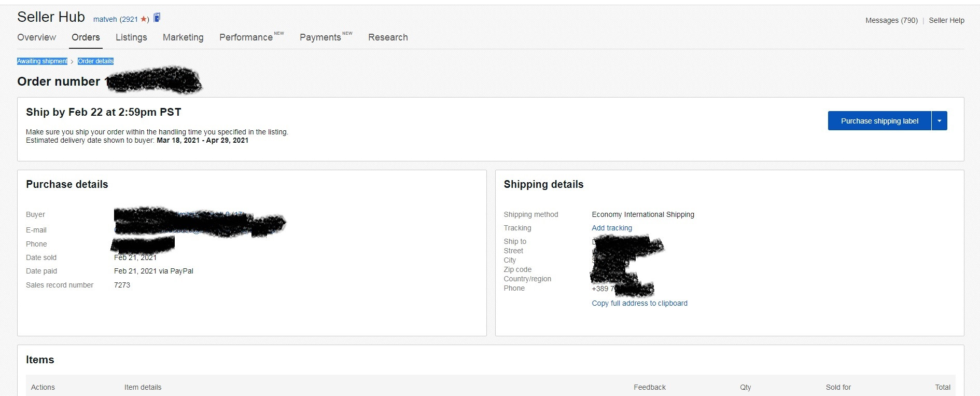
Task: Click the 2921 feedback score
Action: point(130,19)
